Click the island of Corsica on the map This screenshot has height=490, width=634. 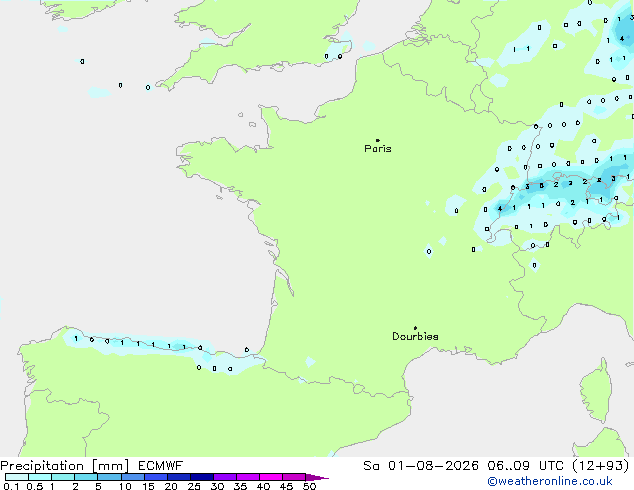tap(596, 392)
